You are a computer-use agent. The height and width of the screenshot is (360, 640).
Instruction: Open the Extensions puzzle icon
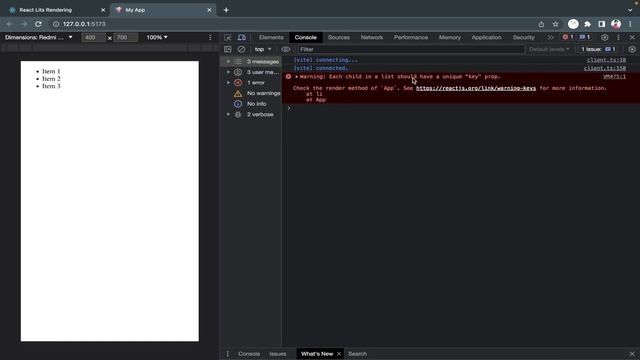[587, 24]
